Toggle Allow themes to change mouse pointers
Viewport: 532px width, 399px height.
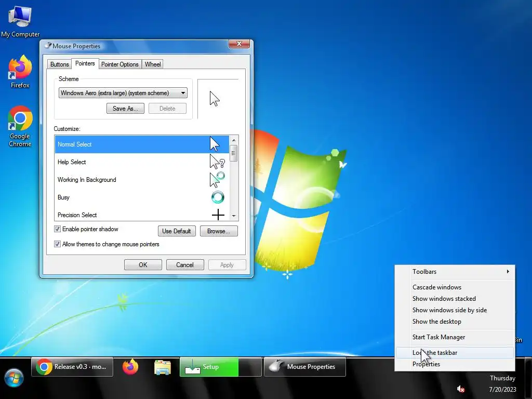(57, 244)
